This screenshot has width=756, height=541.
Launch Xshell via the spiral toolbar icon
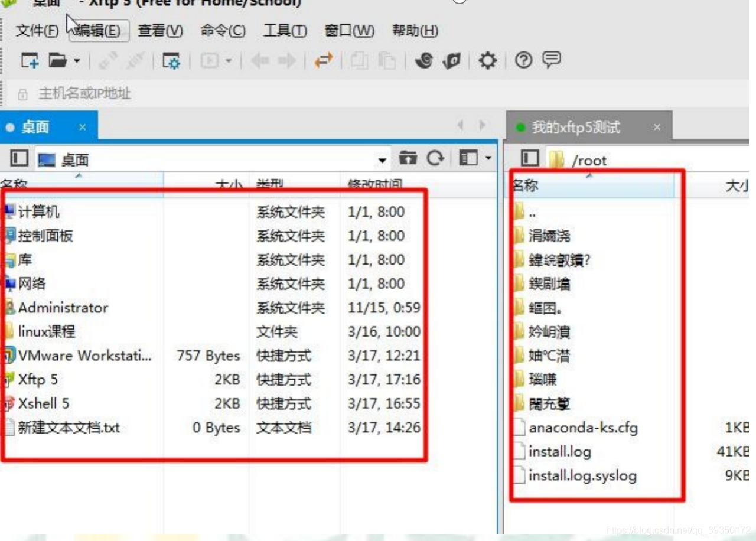[424, 60]
